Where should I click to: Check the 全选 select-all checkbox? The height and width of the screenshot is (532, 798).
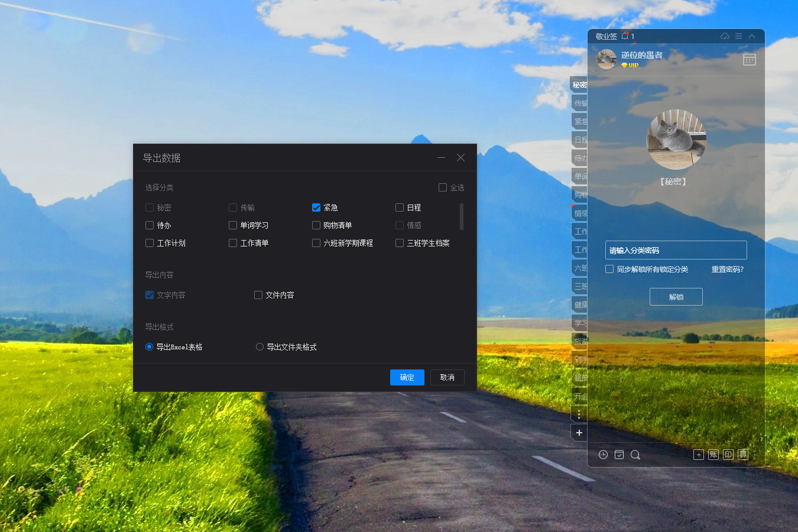[443, 187]
